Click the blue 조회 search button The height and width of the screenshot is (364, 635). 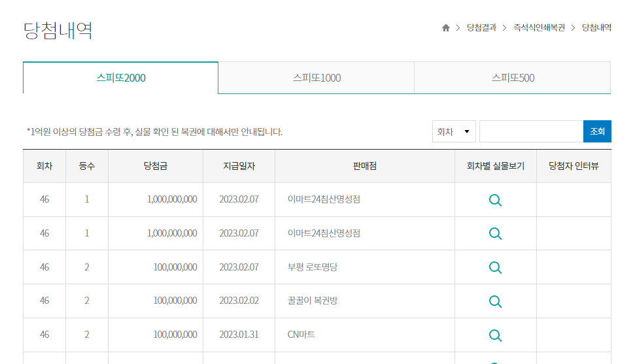point(597,131)
